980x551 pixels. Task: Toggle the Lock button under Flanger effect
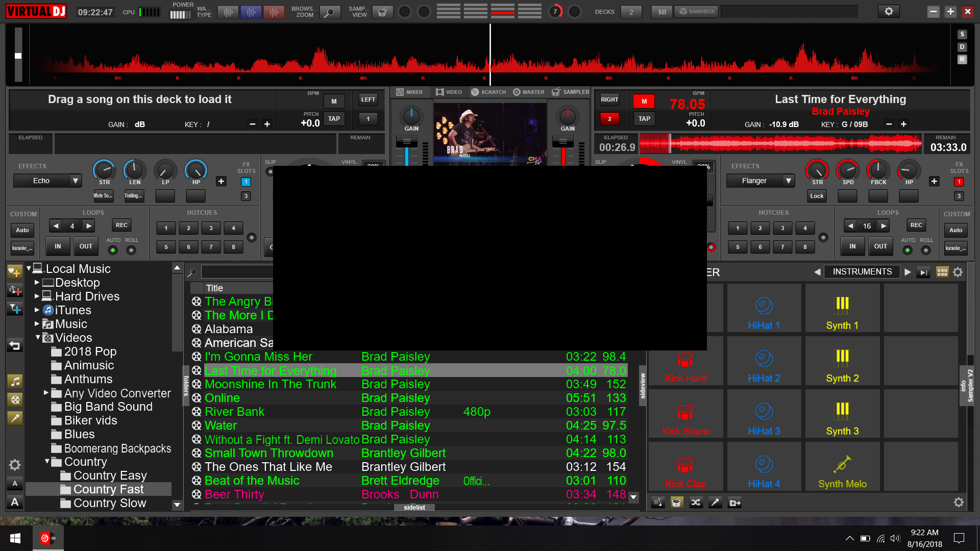[817, 196]
